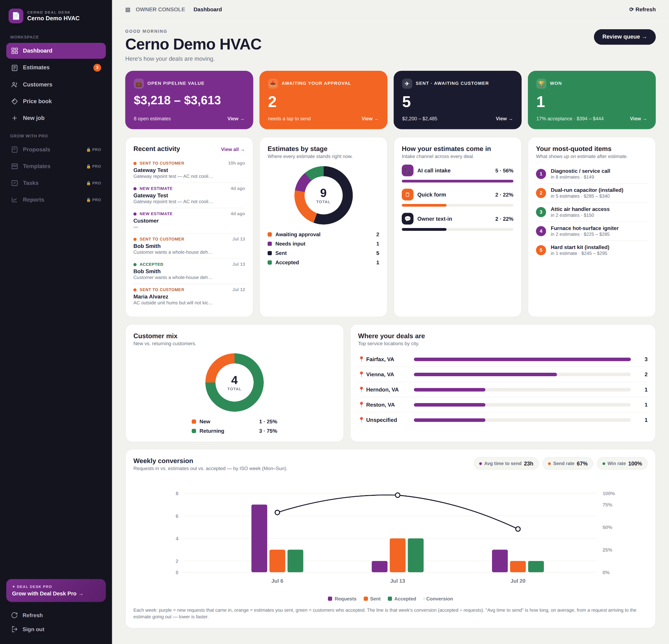Click the Owner Console panel icon

(128, 9)
